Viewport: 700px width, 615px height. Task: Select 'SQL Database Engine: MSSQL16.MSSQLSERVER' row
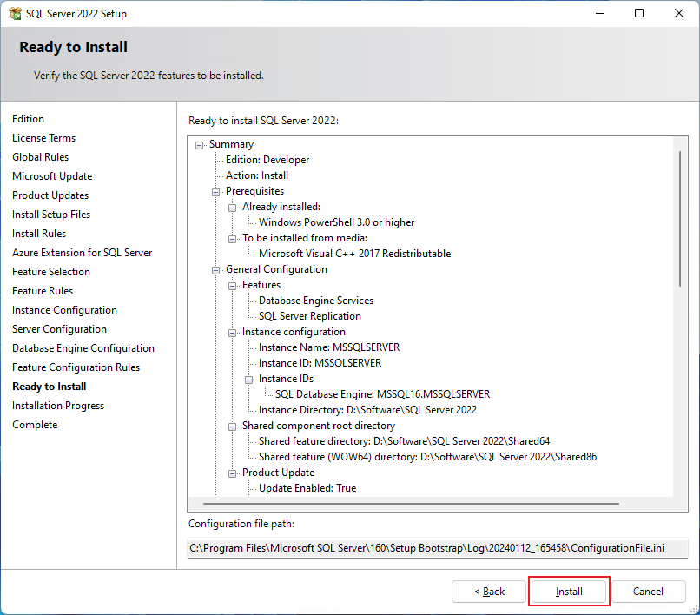pos(382,394)
